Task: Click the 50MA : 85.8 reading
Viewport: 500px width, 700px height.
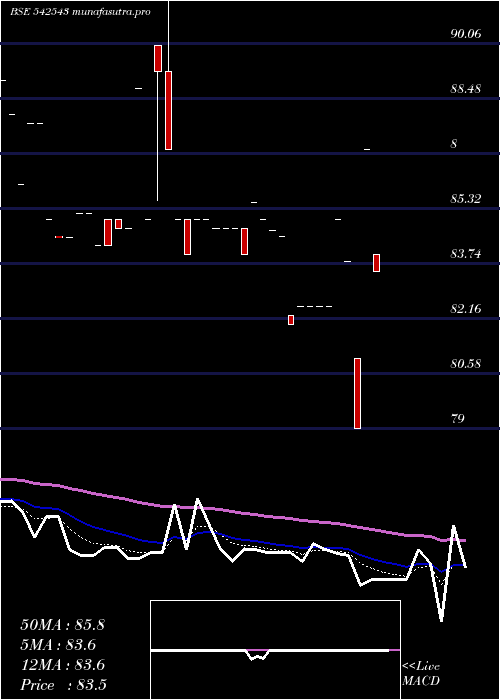Action: point(62,625)
